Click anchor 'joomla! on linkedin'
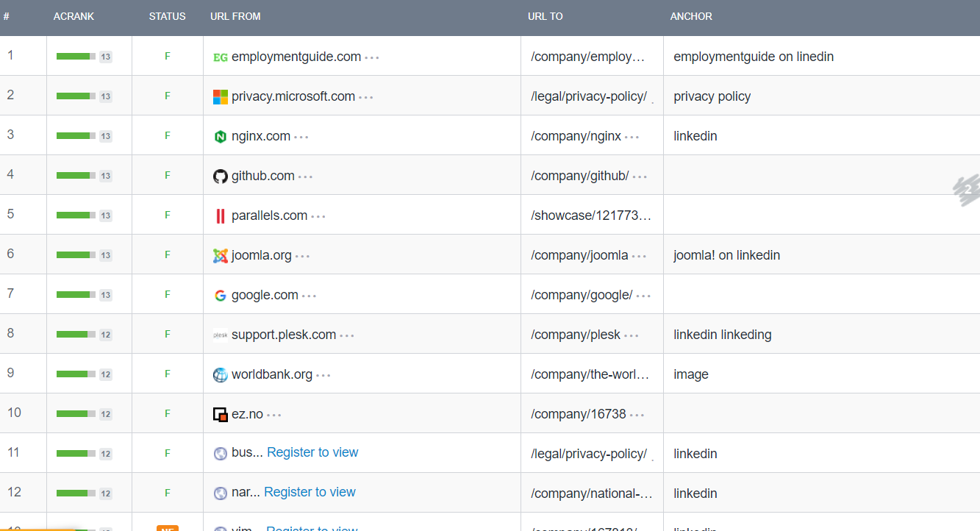980x531 pixels. (x=727, y=255)
